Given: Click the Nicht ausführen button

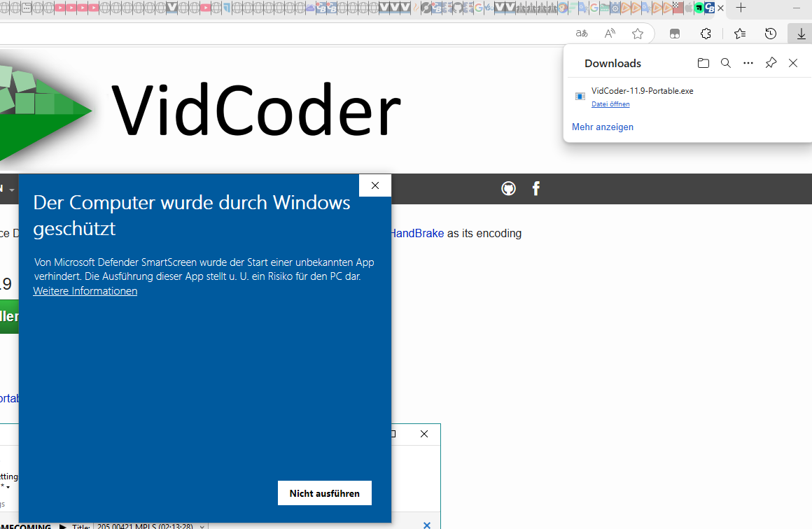Looking at the screenshot, I should (x=325, y=493).
